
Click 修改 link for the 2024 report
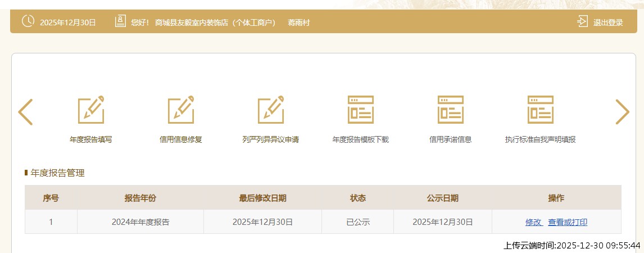pos(533,222)
